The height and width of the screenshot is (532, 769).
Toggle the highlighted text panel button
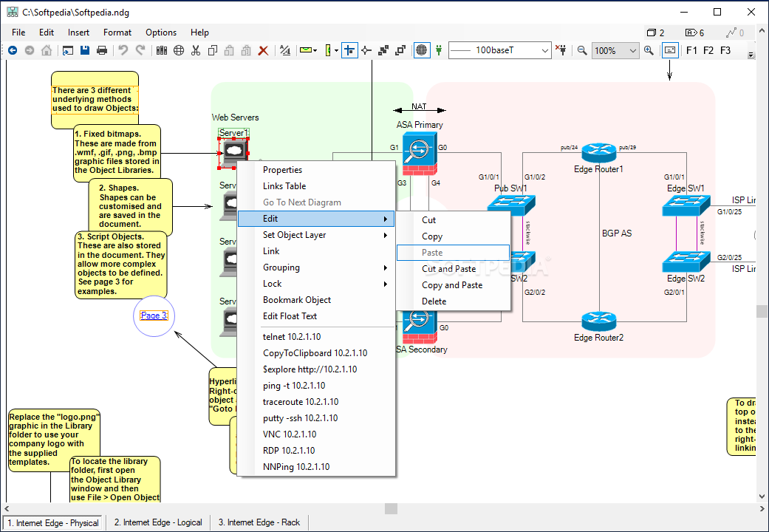coord(670,50)
